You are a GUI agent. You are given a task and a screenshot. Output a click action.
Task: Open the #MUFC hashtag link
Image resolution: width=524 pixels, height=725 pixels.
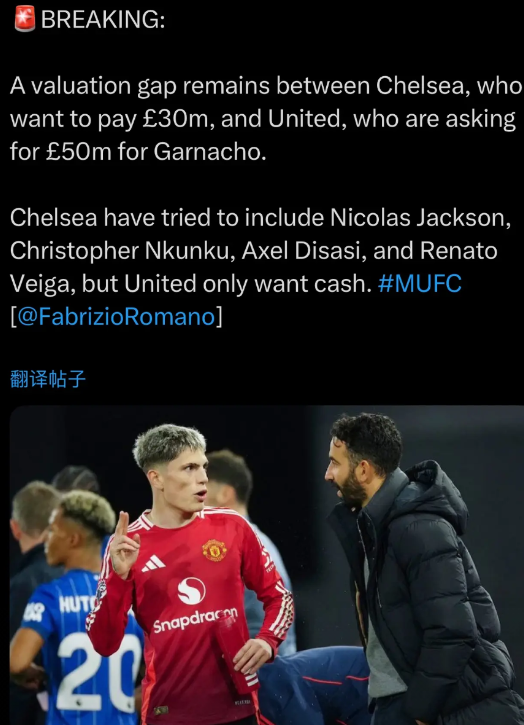tap(419, 283)
